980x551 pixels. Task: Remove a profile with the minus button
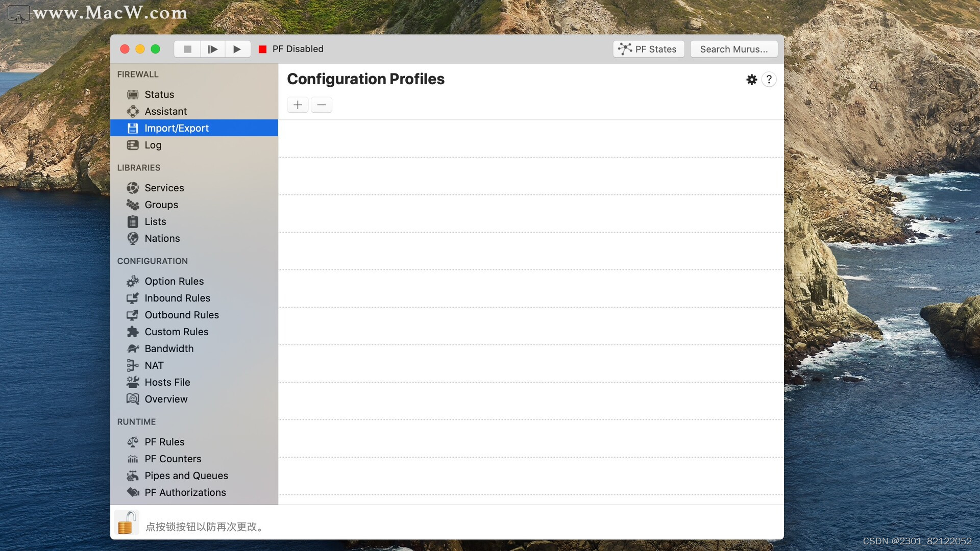[321, 105]
